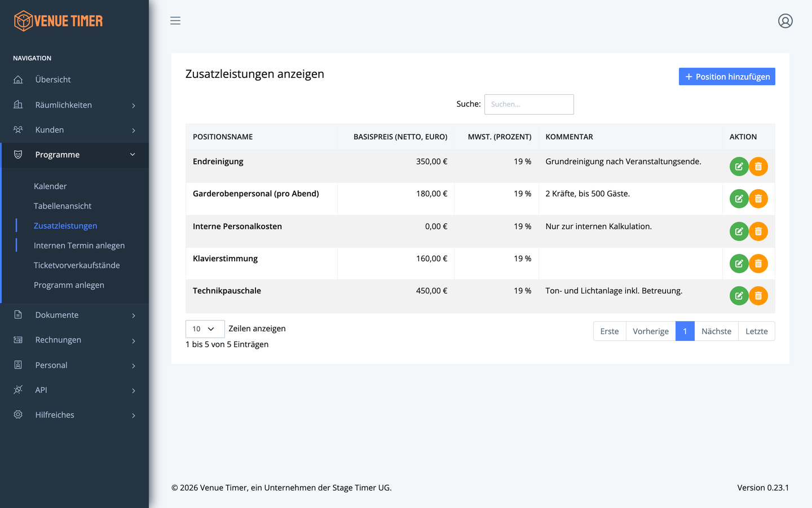Click the Version 0.23.1 footer text
The height and width of the screenshot is (508, 812).
[x=763, y=488]
